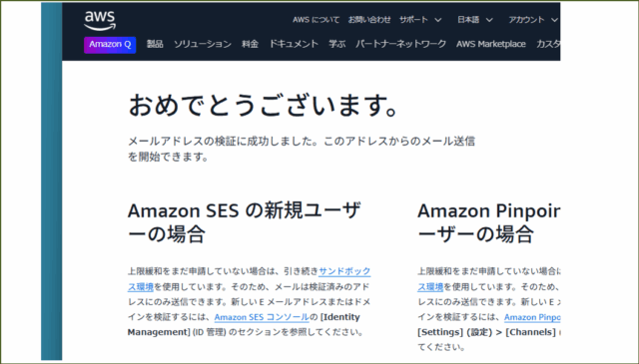639x364 pixels.
Task: Click the サポート chevron arrow
Action: (x=438, y=20)
